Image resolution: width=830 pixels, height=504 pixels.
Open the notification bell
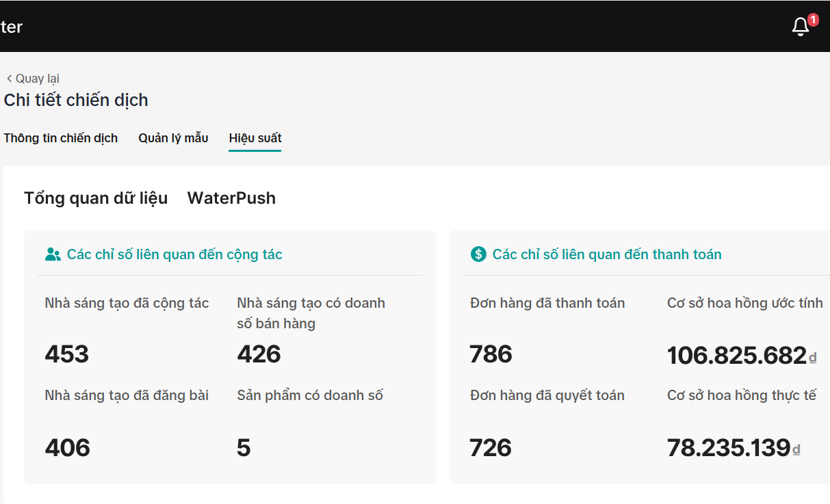tap(800, 27)
